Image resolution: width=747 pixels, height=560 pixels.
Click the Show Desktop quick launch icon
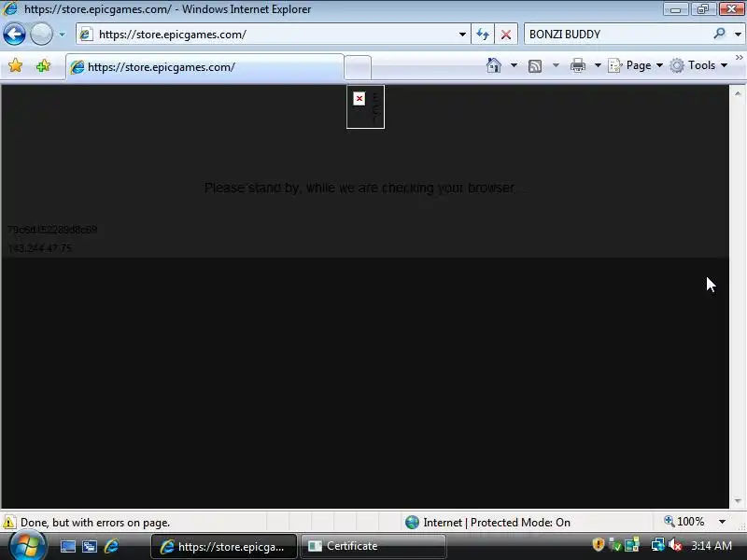point(67,546)
